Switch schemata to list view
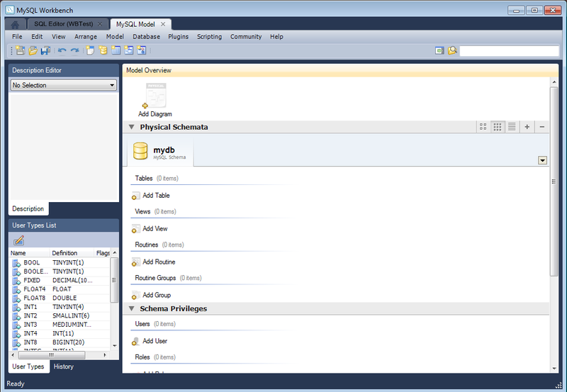 click(512, 127)
